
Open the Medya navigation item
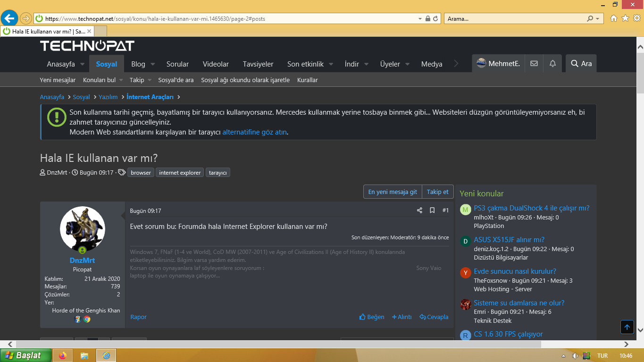(432, 64)
